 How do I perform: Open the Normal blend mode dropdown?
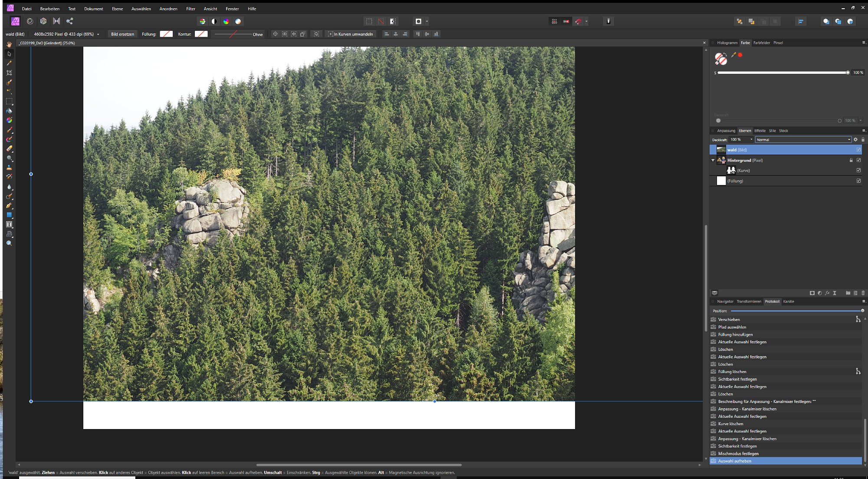803,140
